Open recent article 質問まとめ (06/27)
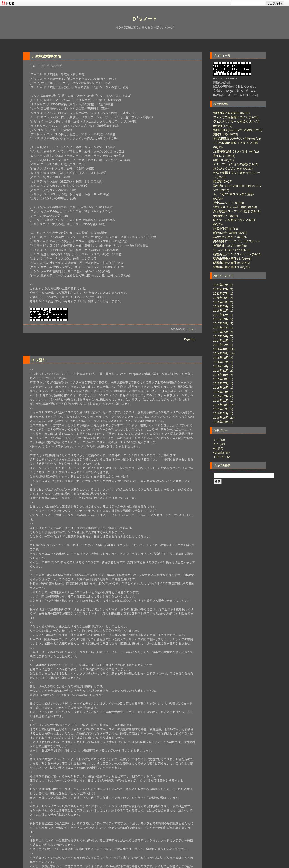The height and width of the screenshot is (868, 289). (x=225, y=135)
